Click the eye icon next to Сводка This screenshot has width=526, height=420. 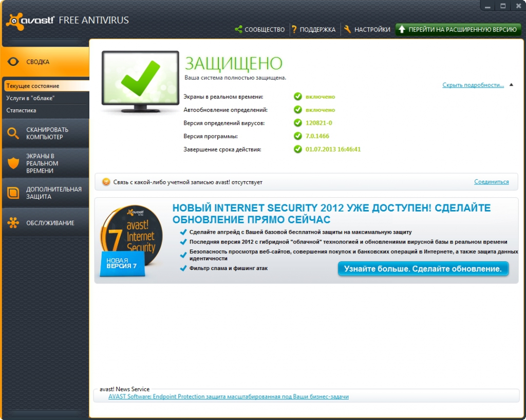(13, 62)
